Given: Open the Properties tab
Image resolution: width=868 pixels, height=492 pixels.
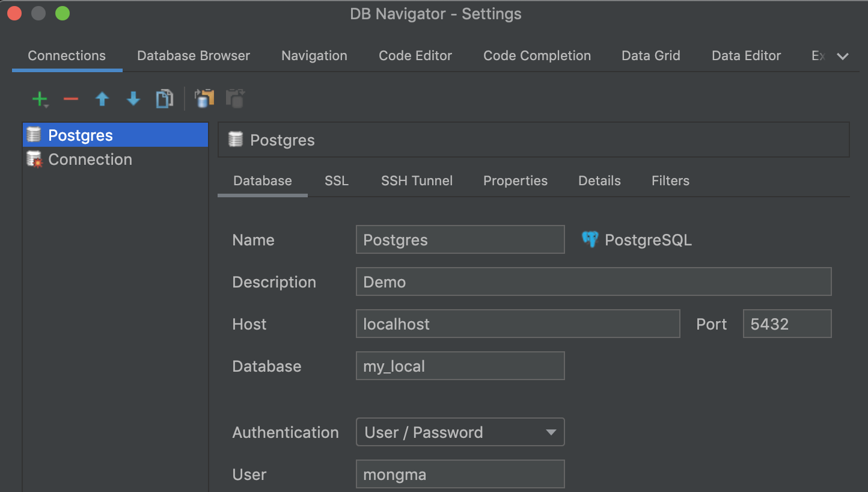Looking at the screenshot, I should 515,180.
